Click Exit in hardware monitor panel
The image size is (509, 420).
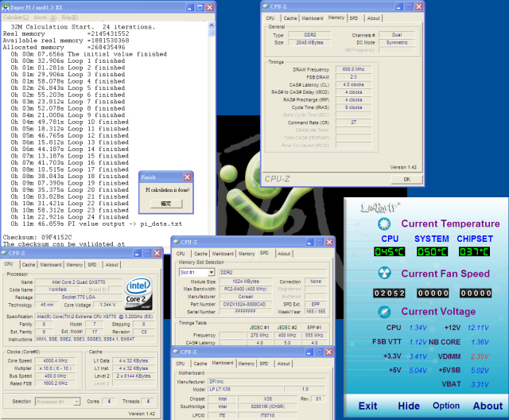367,406
